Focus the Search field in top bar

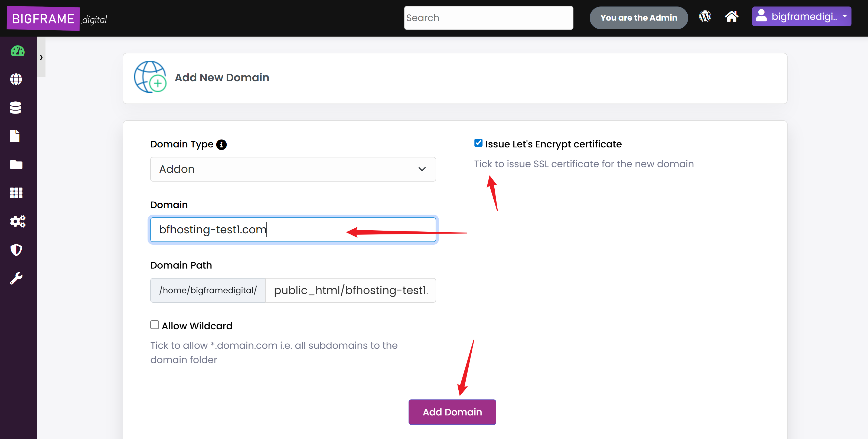(488, 18)
